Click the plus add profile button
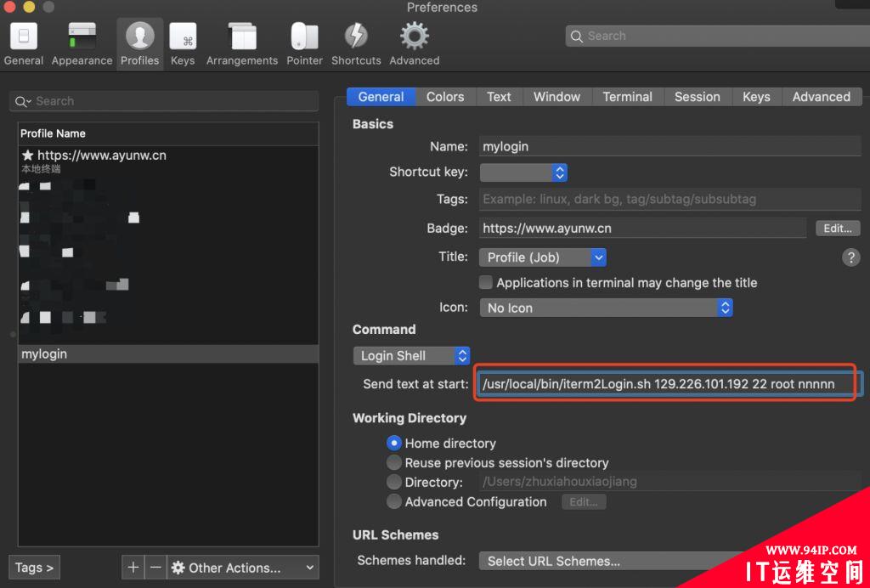The width and height of the screenshot is (870, 588). 133,568
